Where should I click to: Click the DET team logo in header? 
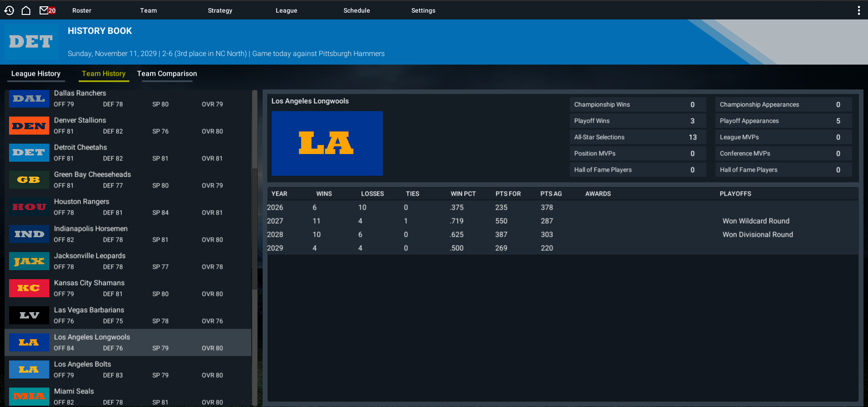pos(32,42)
